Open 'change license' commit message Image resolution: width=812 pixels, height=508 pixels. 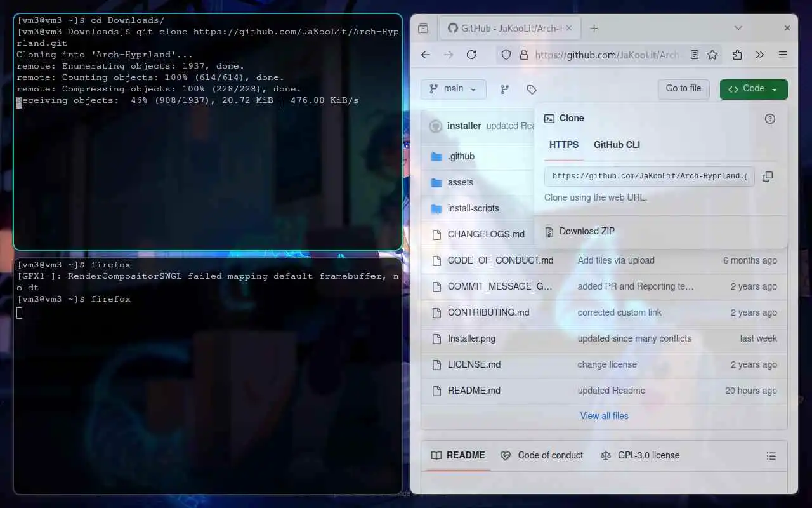coord(607,364)
